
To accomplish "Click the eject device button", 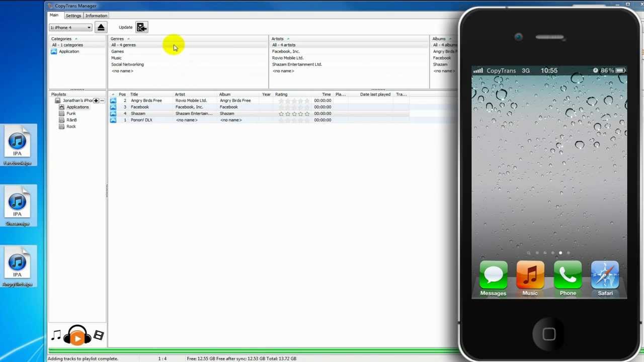I will click(x=101, y=28).
